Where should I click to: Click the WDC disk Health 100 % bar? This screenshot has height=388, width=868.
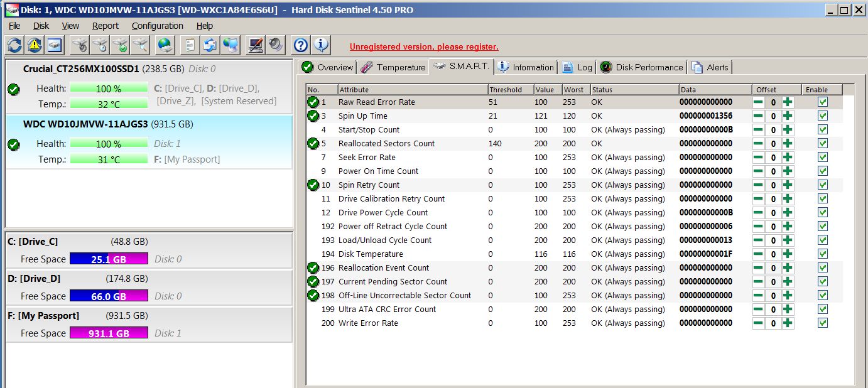click(109, 144)
